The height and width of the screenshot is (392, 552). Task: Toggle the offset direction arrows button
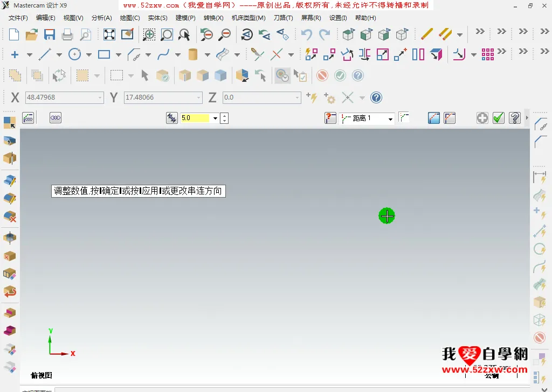pos(172,118)
